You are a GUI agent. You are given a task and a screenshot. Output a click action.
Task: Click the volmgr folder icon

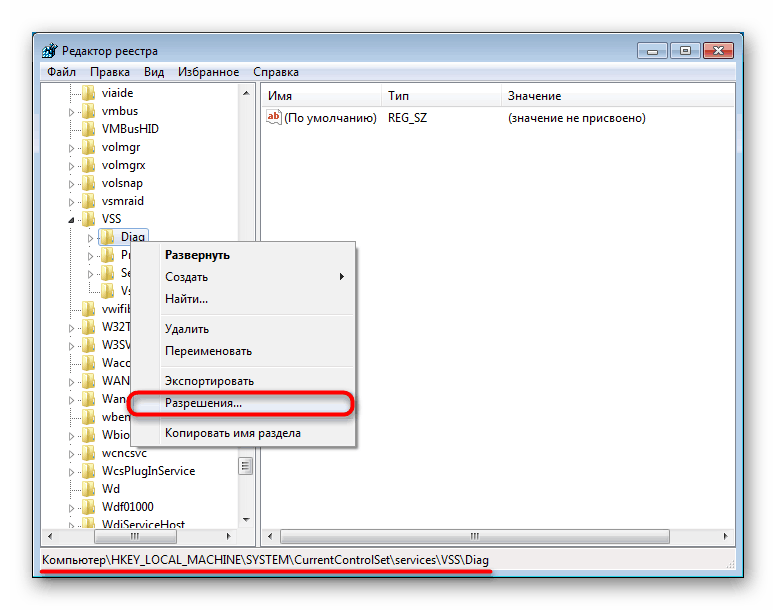click(x=89, y=147)
